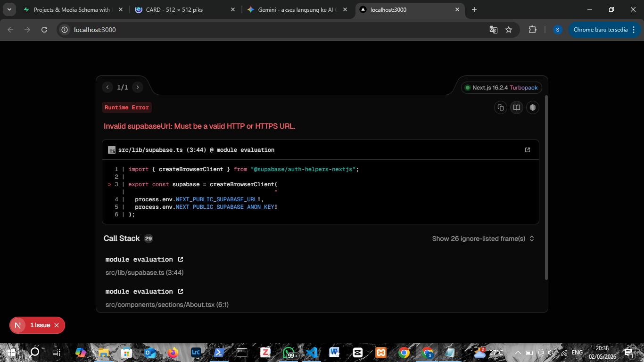Image resolution: width=644 pixels, height=362 pixels.
Task: Open the clock showing 20:38
Action: coord(602,352)
